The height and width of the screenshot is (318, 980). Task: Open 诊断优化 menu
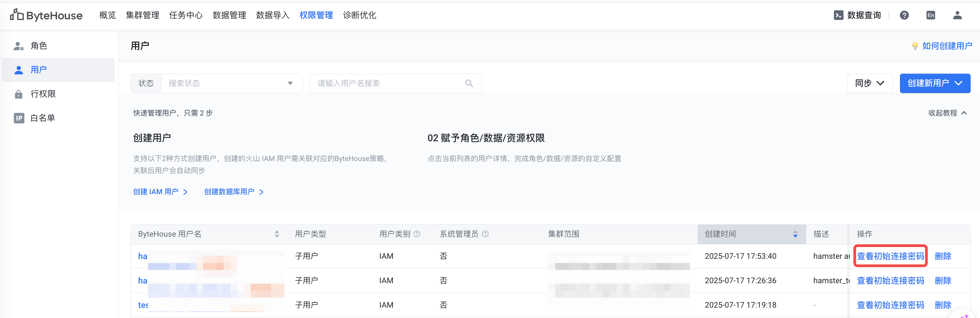pyautogui.click(x=359, y=15)
